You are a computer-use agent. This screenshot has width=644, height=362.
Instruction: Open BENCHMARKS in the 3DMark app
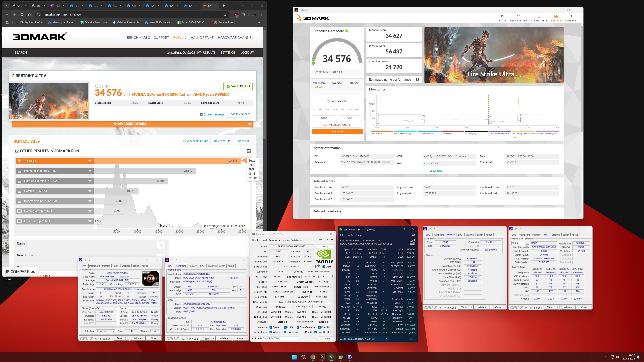point(518,18)
